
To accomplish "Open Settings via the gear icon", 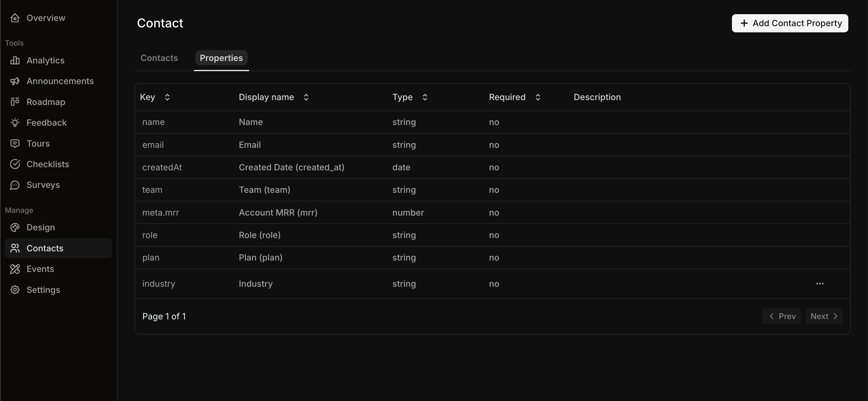I will pos(15,290).
